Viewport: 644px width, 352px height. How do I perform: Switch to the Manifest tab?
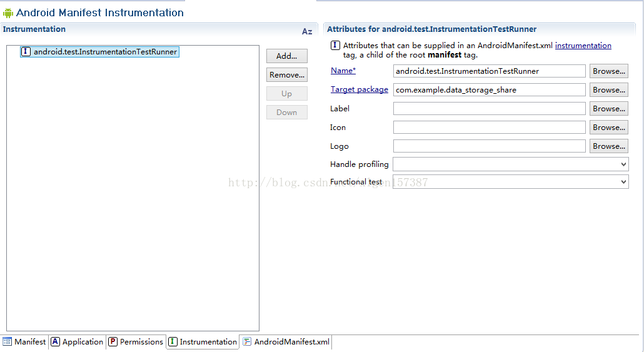click(24, 342)
